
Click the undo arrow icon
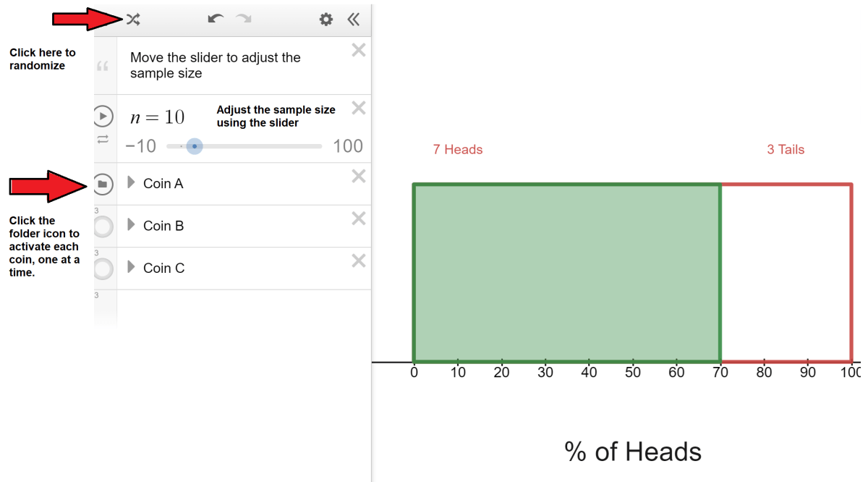[x=216, y=19]
